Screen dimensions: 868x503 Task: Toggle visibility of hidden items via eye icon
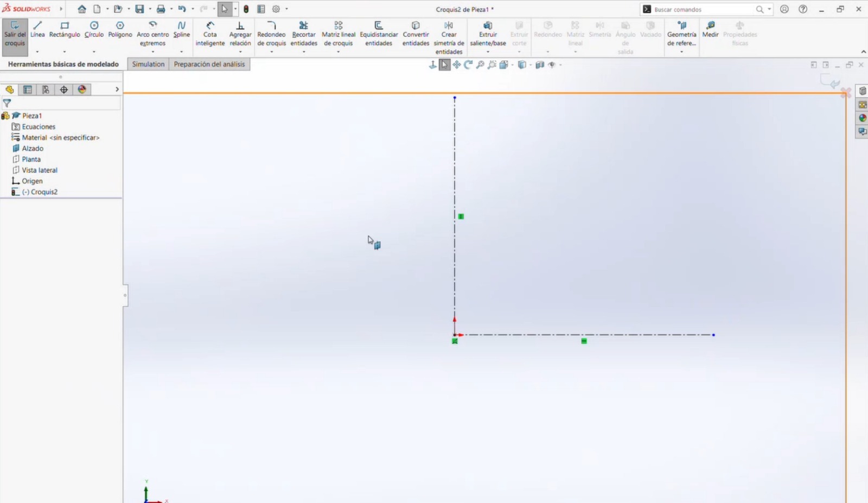click(x=552, y=65)
